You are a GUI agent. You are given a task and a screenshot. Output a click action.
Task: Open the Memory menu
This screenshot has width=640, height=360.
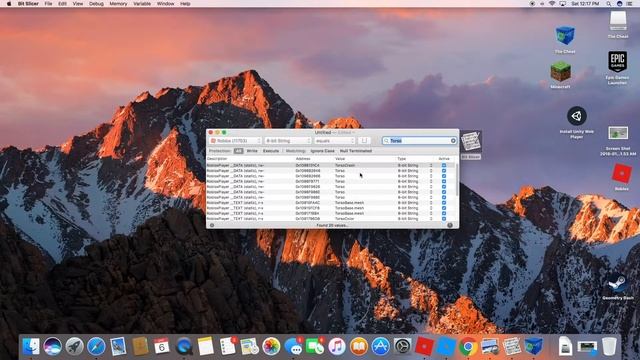tap(118, 4)
